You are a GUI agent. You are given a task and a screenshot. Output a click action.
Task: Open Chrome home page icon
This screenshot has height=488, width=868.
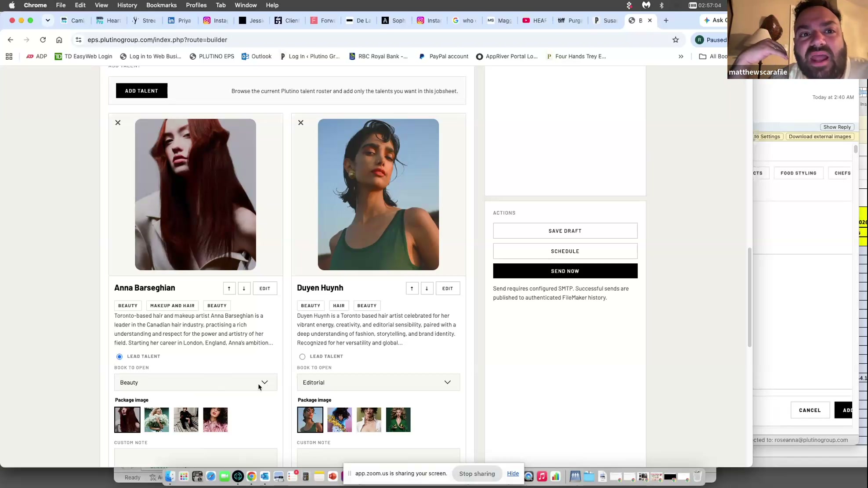(59, 39)
